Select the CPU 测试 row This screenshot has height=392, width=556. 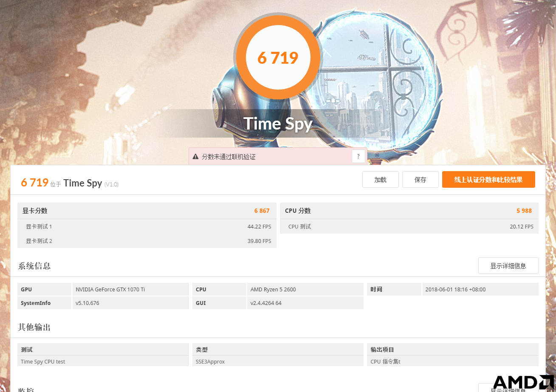pyautogui.click(x=409, y=226)
